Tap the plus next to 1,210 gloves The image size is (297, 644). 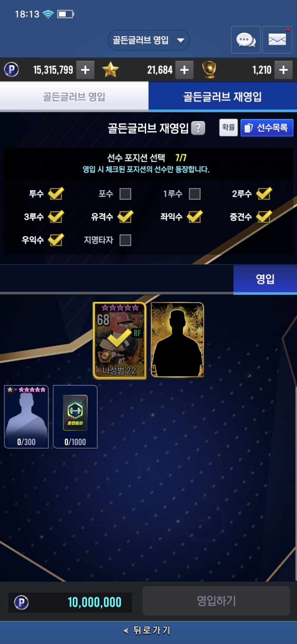(284, 70)
